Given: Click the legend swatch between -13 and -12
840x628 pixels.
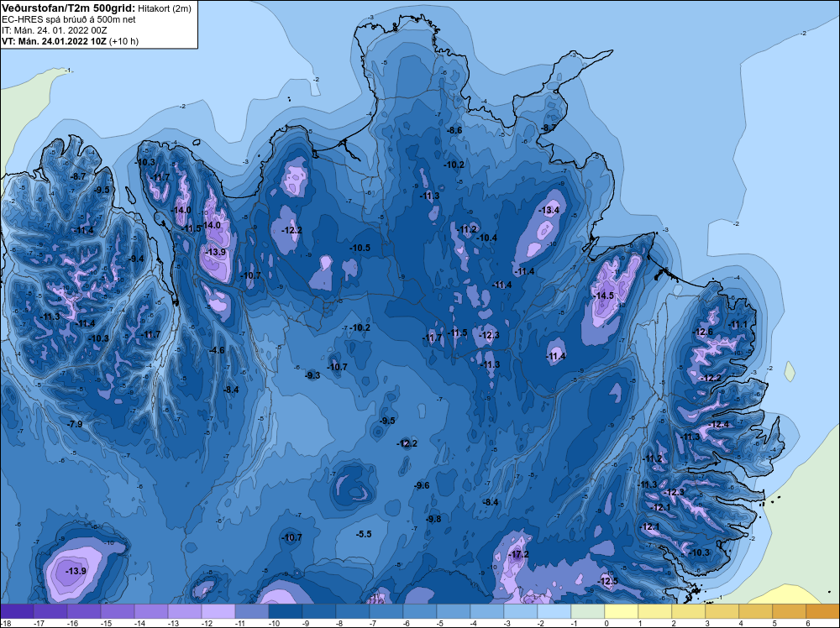Looking at the screenshot, I should 185,611.
